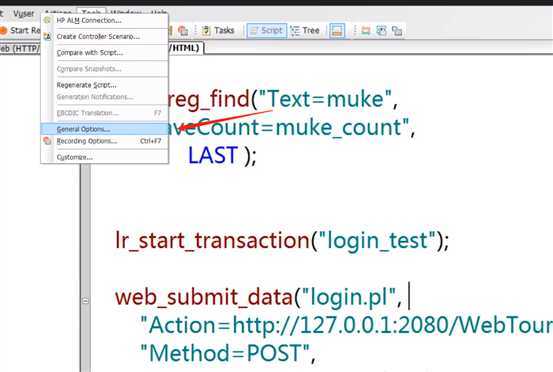
Task: Click the Start Record toolbar button
Action: (20, 31)
